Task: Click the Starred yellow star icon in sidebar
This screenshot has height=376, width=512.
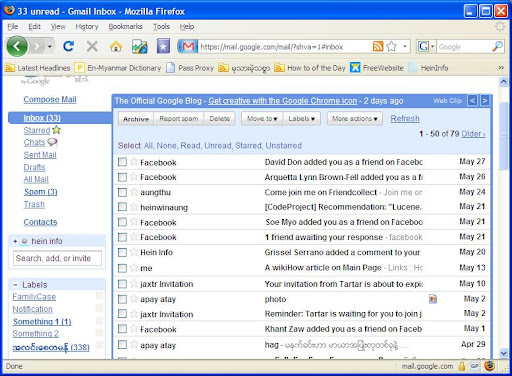Action: (57, 130)
